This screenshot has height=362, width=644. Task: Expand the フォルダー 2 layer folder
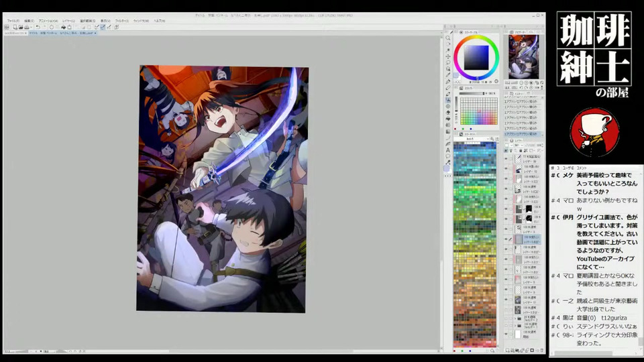coord(515,318)
